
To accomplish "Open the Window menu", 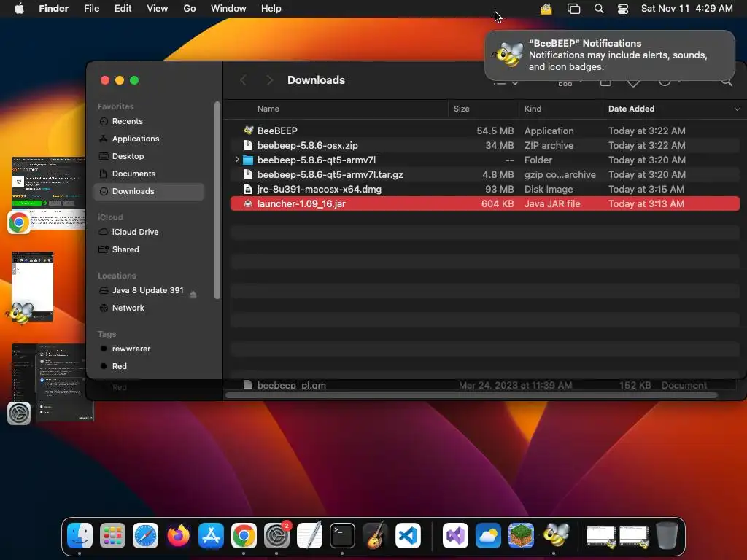I will (228, 9).
